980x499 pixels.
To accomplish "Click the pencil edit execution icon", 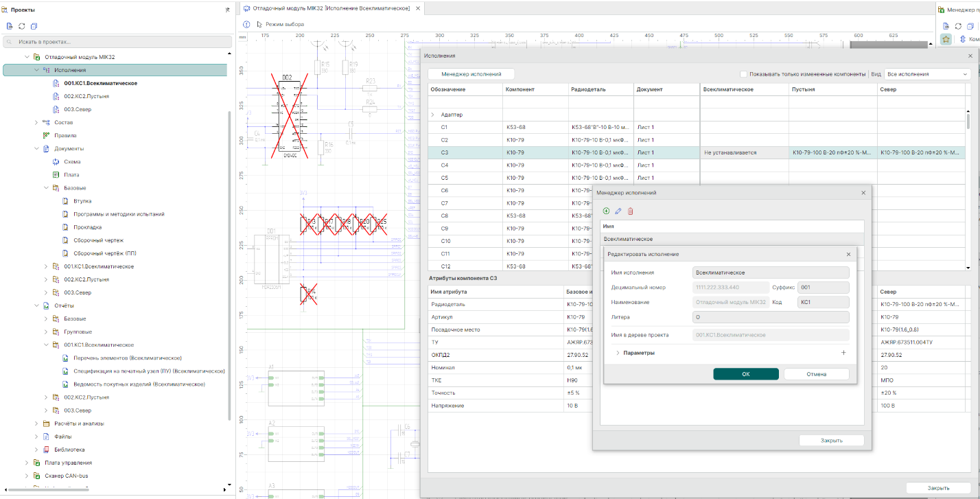I will tap(618, 211).
